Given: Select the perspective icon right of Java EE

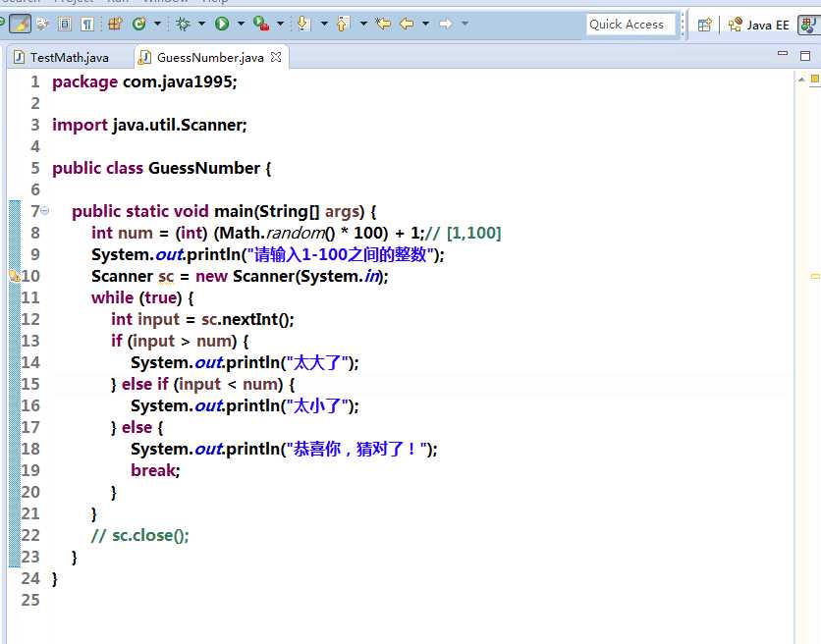Looking at the screenshot, I should 808,25.
